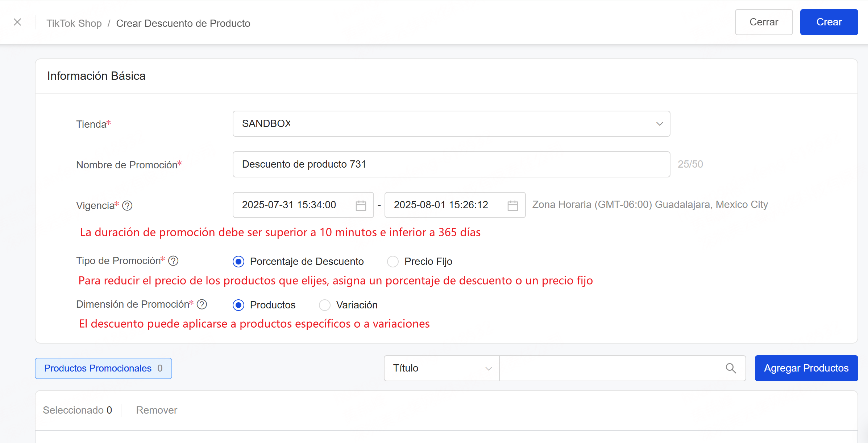Click the Nombre de Promoción input field
Screen dimensions: 868x443
[x=451, y=164]
